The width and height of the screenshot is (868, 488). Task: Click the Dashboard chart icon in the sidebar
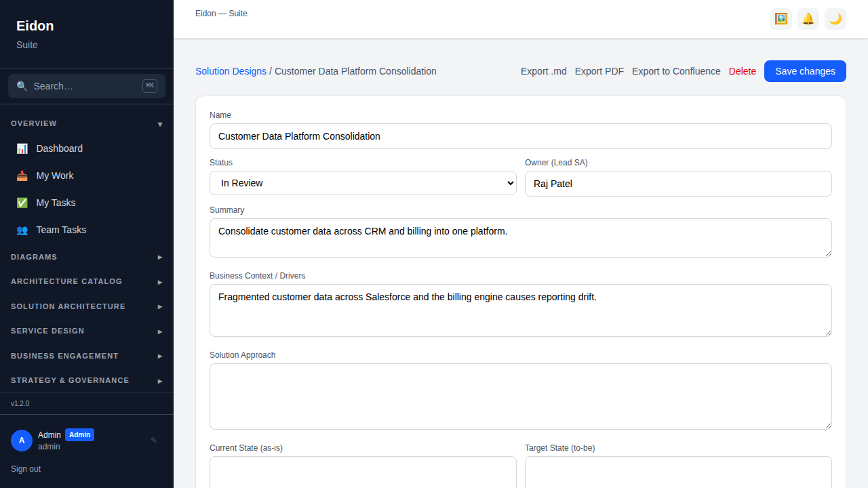(x=22, y=148)
